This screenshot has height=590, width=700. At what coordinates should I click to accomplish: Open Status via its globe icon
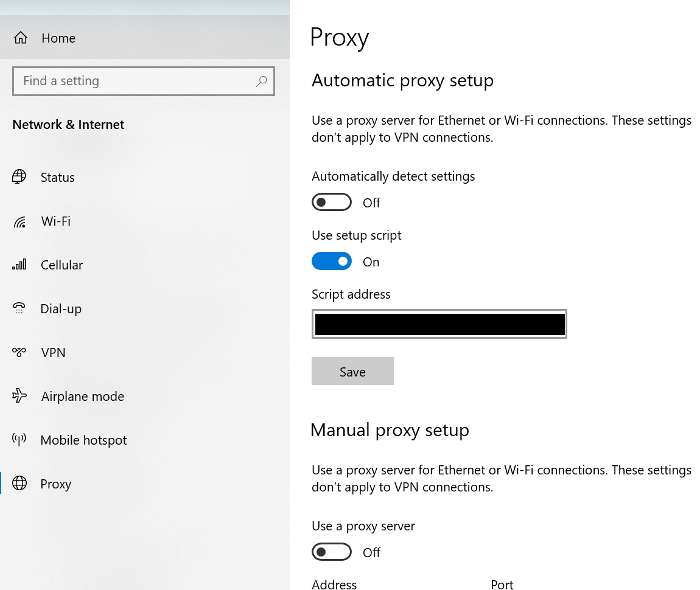pos(19,177)
